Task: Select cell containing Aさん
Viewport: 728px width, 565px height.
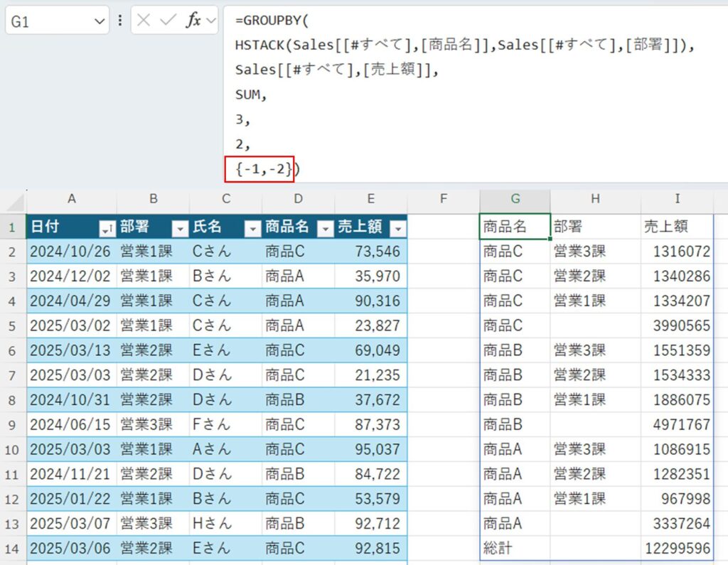Action: click(226, 449)
